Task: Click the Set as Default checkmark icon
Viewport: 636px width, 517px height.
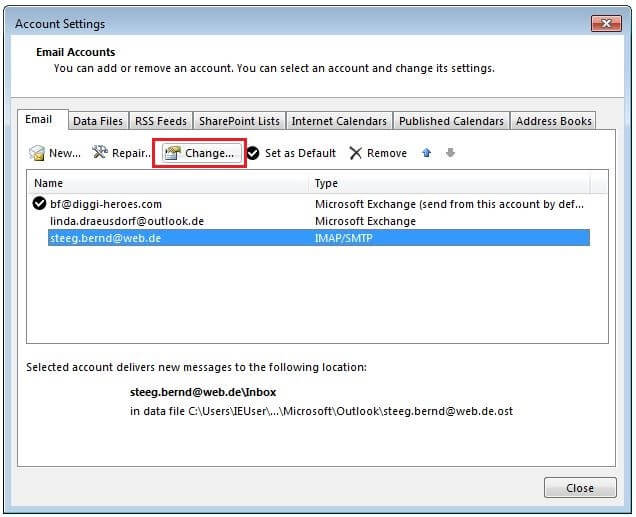Action: [x=253, y=153]
